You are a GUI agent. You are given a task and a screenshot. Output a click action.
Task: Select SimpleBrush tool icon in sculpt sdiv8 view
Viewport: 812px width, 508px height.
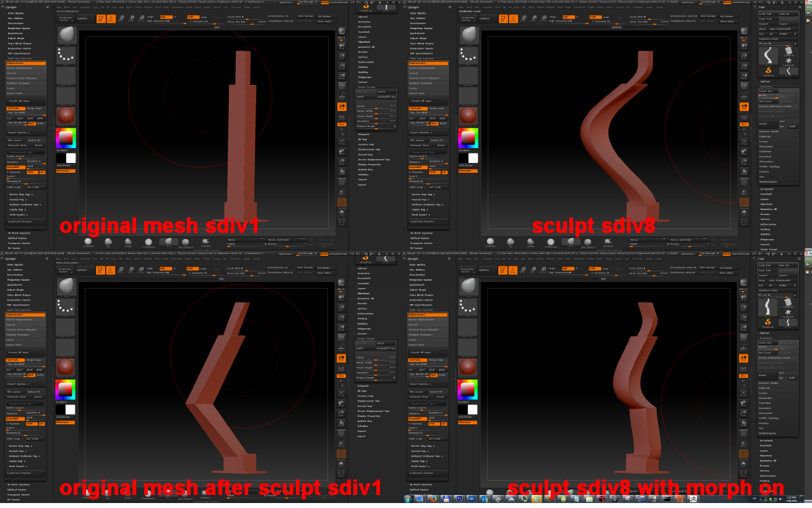769,70
